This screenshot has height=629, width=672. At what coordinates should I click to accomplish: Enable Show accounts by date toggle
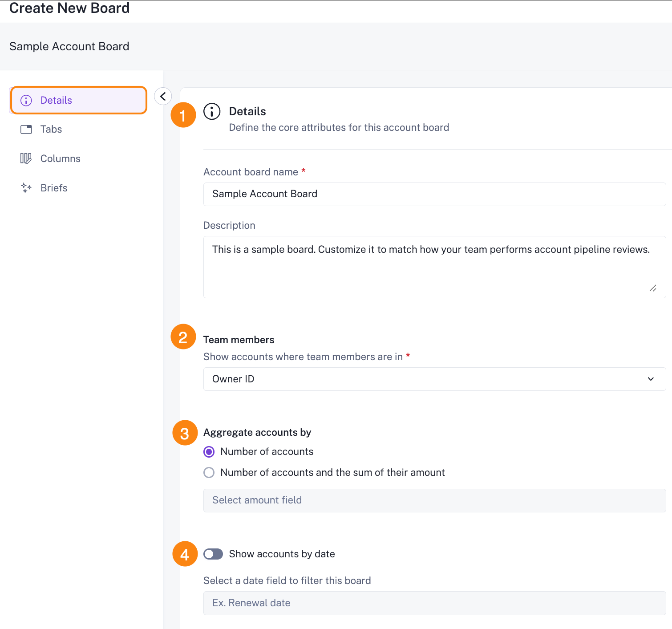tap(213, 554)
